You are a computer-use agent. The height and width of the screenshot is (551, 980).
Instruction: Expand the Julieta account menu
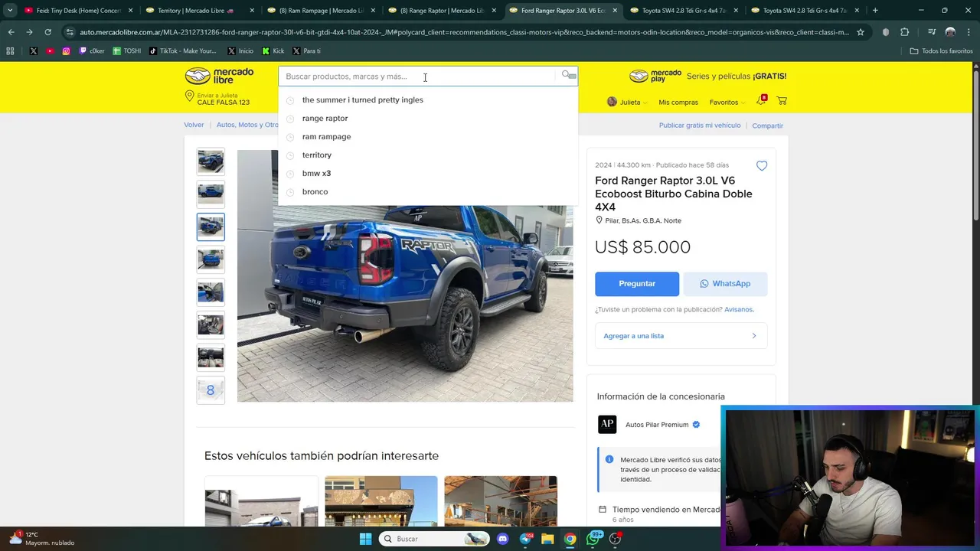627,102
